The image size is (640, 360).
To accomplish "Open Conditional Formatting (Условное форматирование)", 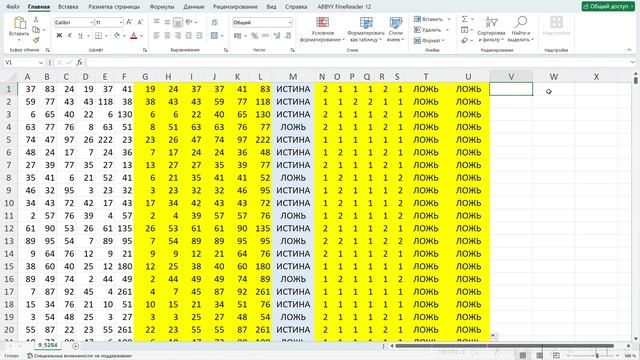I will tap(322, 29).
